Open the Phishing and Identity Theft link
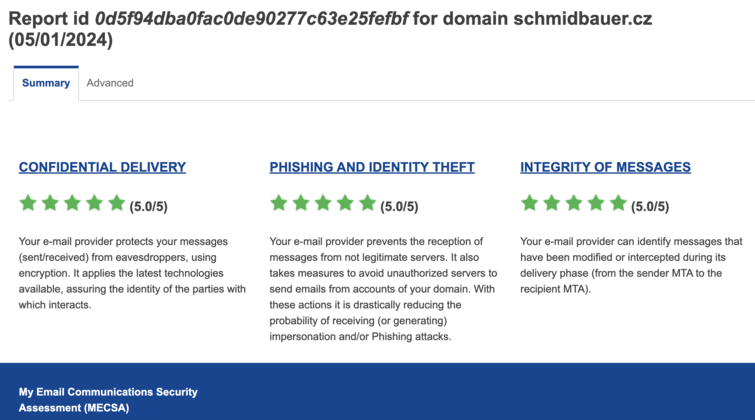The height and width of the screenshot is (420, 755). click(x=372, y=167)
